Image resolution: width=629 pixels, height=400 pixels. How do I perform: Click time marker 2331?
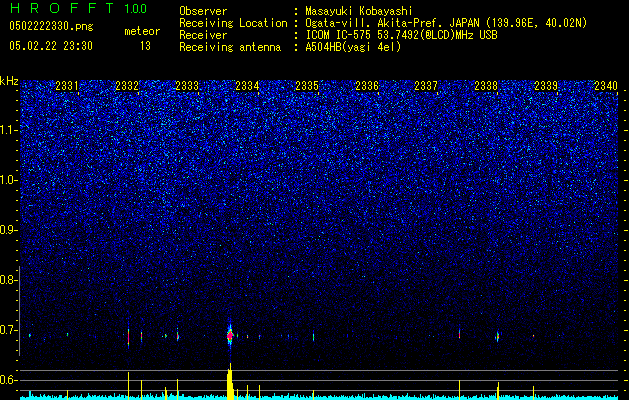pyautogui.click(x=67, y=86)
